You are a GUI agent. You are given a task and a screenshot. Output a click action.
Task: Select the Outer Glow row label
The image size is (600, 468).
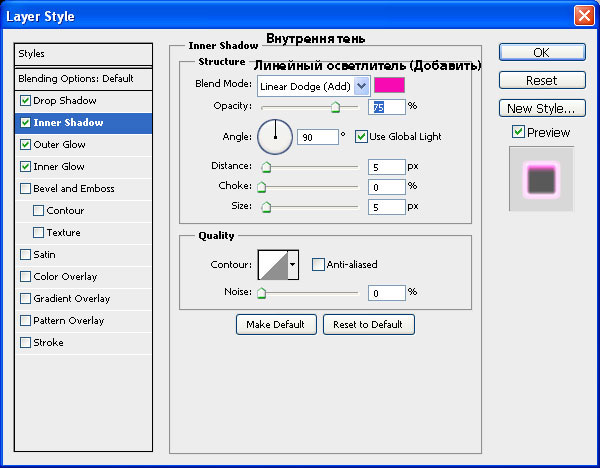pos(59,145)
